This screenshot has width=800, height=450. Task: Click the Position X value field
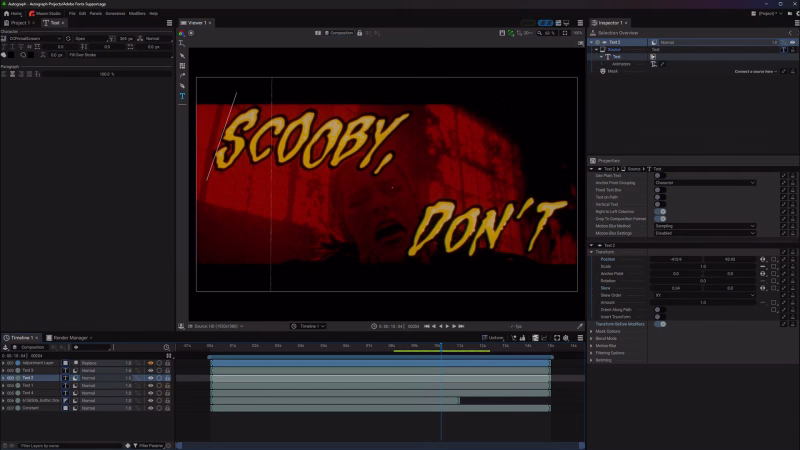[676, 259]
